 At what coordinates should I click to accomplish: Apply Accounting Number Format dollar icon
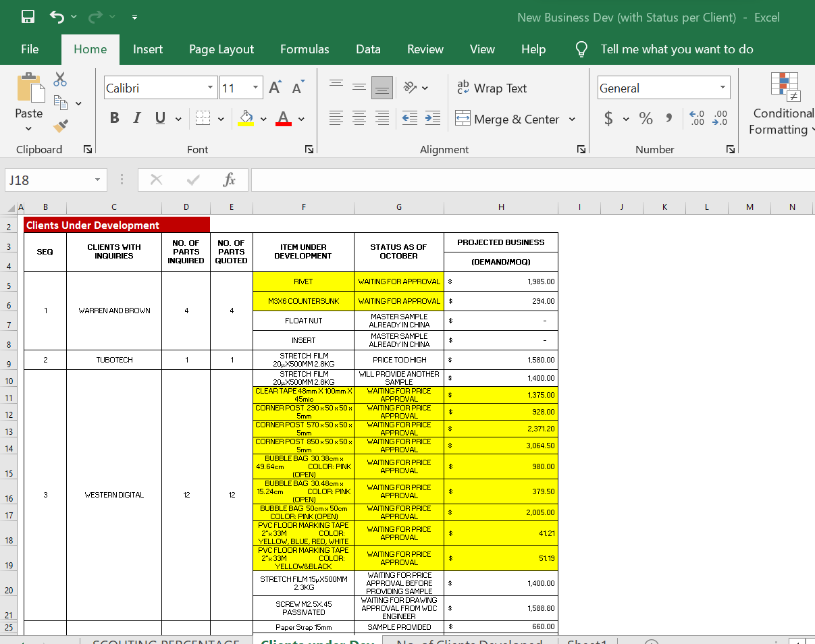(608, 119)
